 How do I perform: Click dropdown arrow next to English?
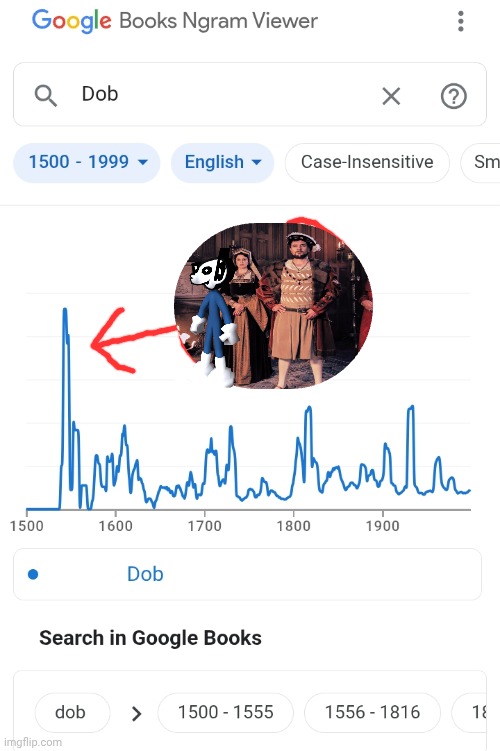pyautogui.click(x=257, y=162)
